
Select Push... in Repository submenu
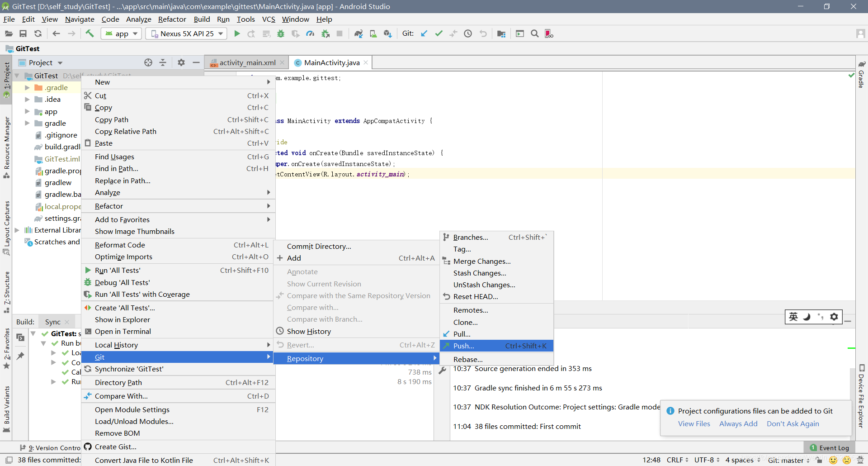pos(496,346)
